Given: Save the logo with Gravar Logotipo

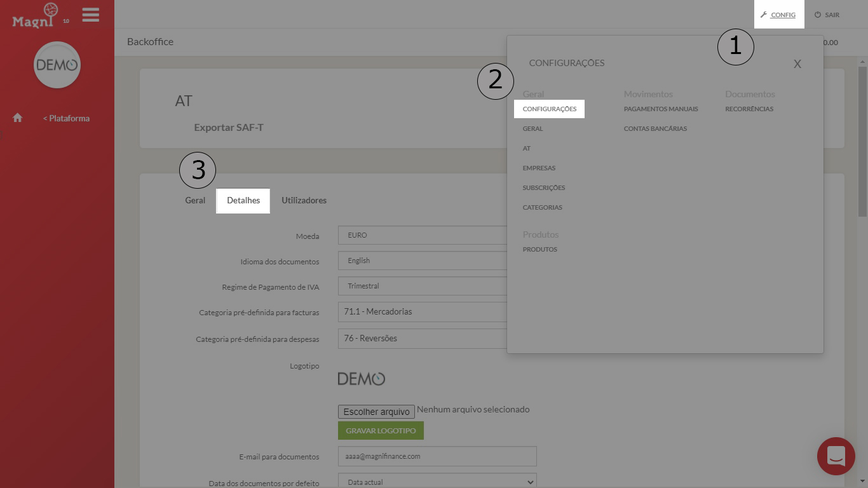Looking at the screenshot, I should pos(381,431).
